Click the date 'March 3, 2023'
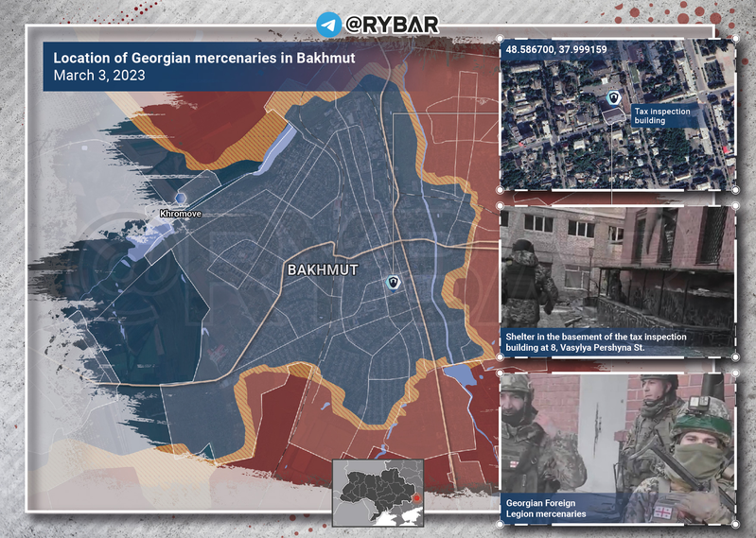The image size is (756, 538). point(99,75)
